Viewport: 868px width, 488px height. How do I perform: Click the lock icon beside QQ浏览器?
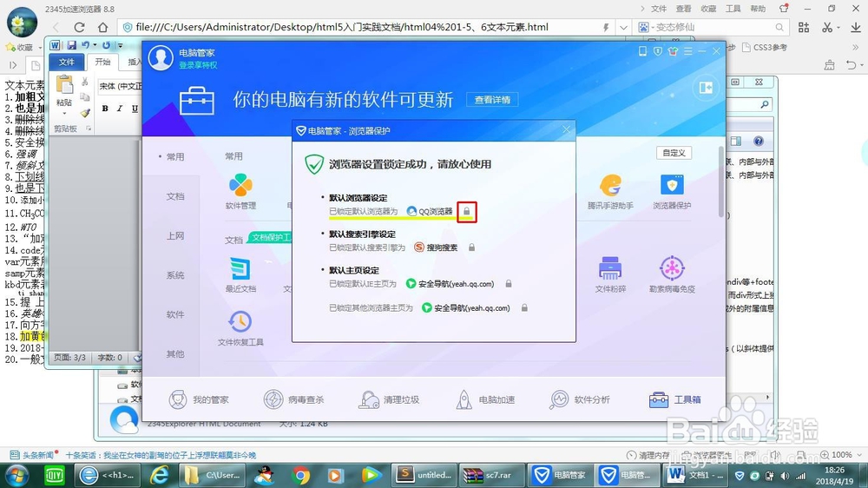(x=467, y=211)
